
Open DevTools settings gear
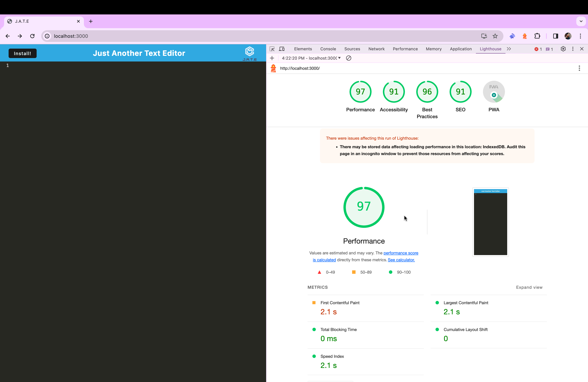(x=563, y=49)
